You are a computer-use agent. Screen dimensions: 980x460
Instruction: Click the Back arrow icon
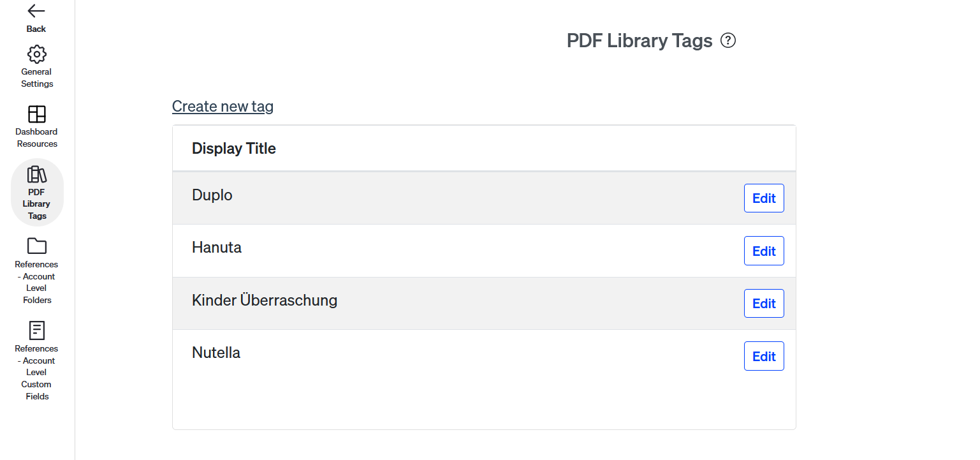36,11
